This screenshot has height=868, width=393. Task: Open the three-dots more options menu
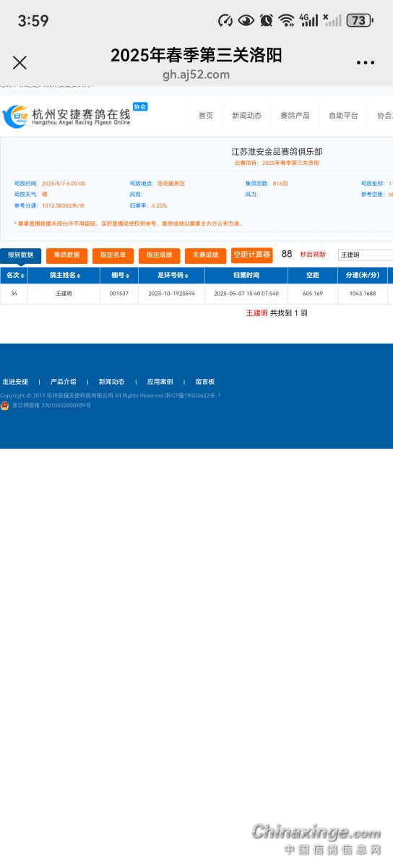tap(366, 63)
